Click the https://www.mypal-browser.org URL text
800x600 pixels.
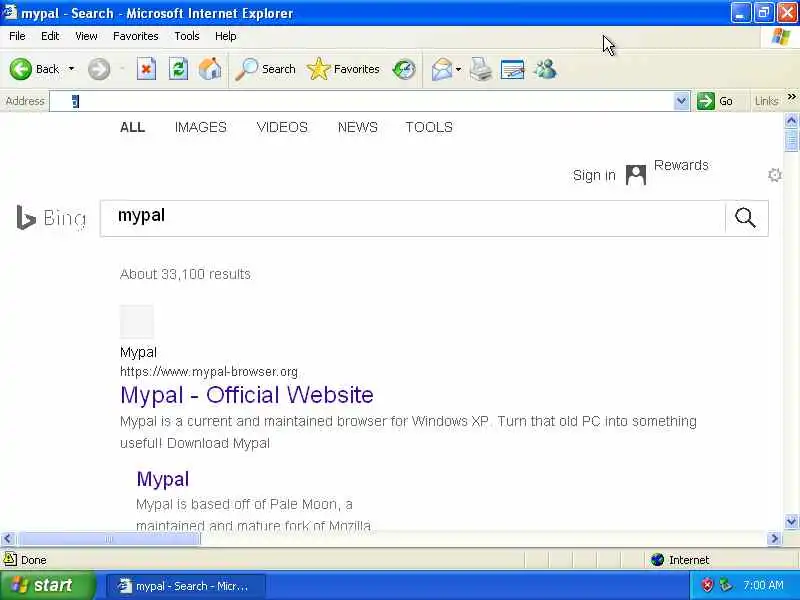pos(209,371)
